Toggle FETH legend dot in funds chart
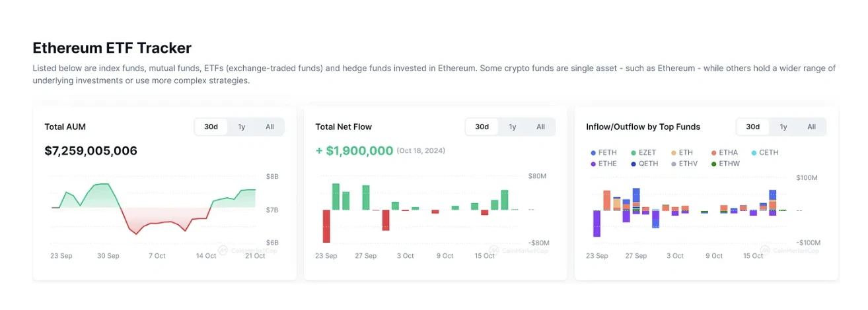The width and height of the screenshot is (868, 310). pyautogui.click(x=593, y=152)
